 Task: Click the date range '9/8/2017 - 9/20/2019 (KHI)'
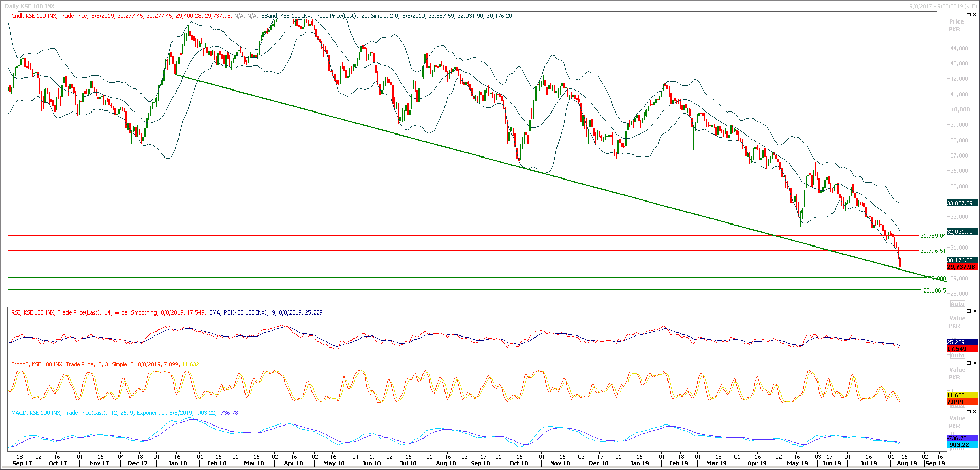click(x=943, y=6)
